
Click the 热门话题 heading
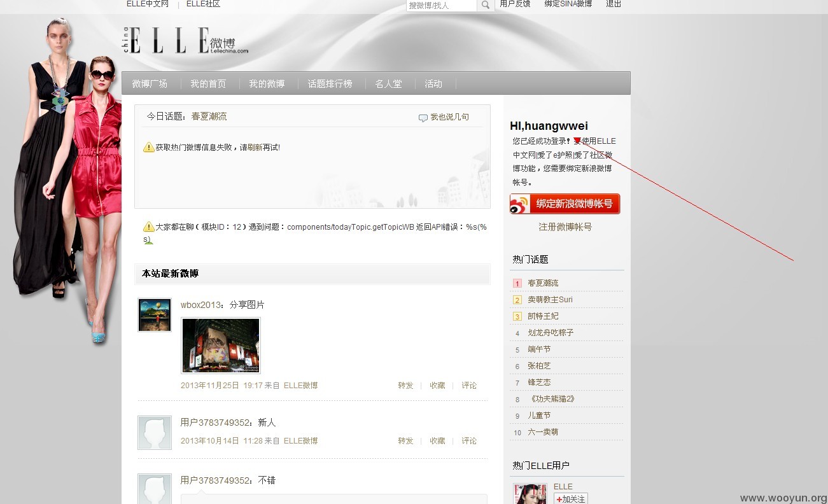tap(530, 260)
